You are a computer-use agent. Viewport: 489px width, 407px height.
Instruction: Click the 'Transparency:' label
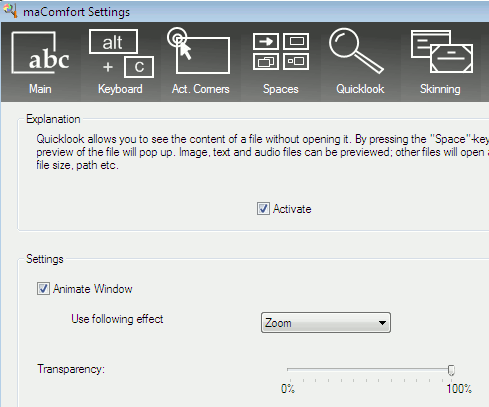tap(71, 369)
